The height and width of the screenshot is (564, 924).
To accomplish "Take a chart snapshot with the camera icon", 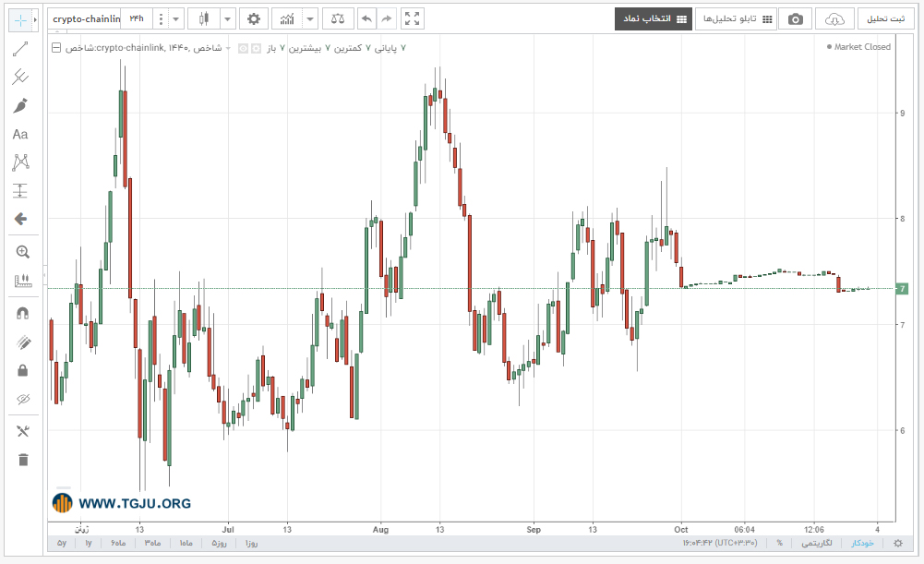I will [796, 18].
